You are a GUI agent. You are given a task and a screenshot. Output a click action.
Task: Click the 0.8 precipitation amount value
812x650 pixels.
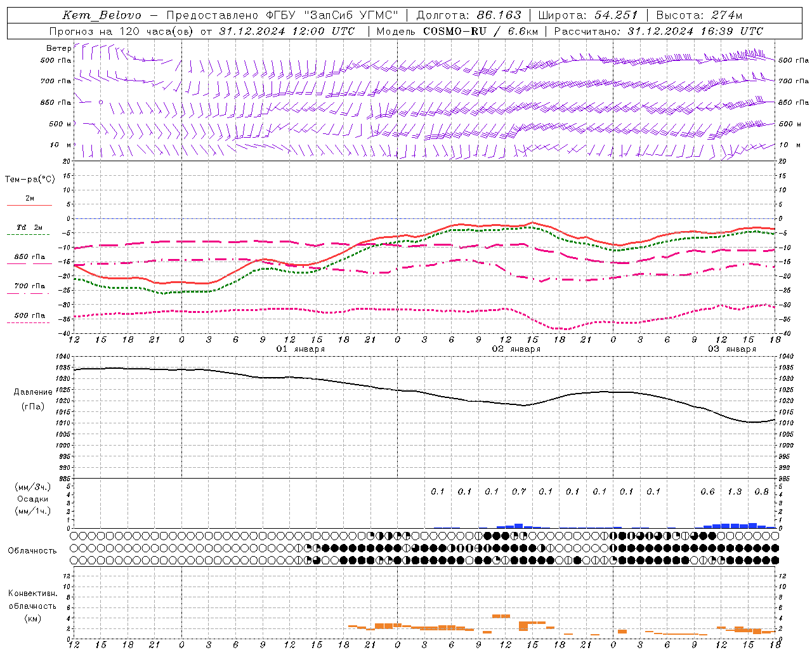pos(761,491)
